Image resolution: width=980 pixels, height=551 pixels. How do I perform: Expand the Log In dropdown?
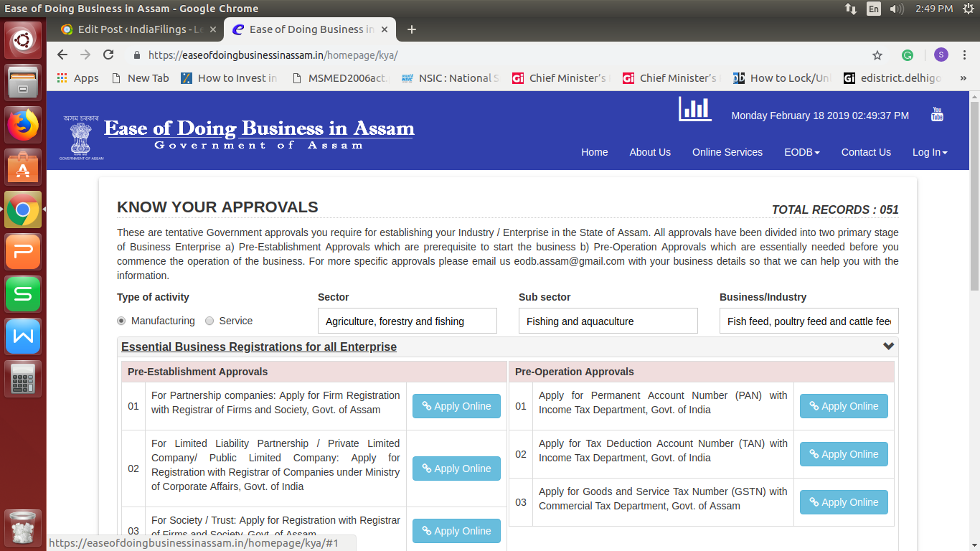[929, 152]
